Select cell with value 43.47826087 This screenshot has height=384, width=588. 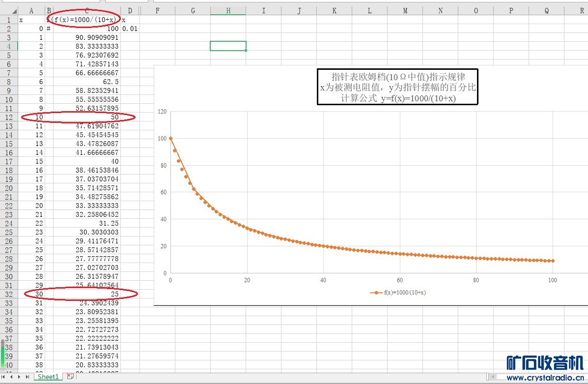pos(86,144)
